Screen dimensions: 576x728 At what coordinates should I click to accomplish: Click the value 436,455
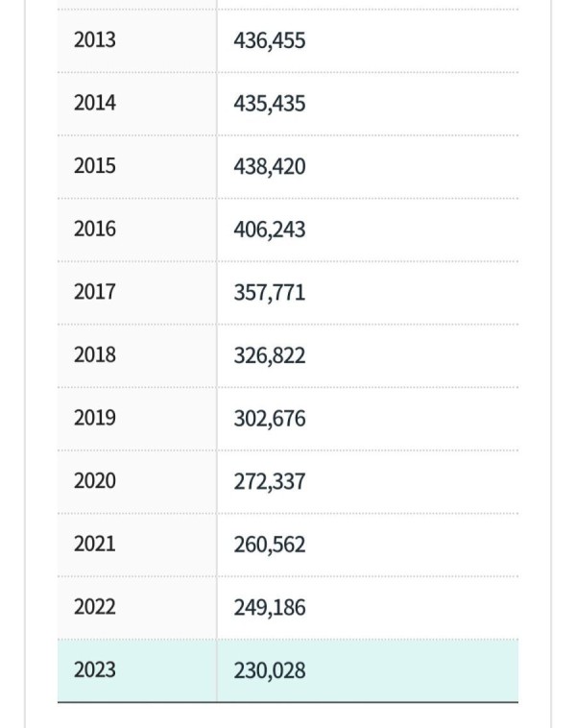(270, 40)
